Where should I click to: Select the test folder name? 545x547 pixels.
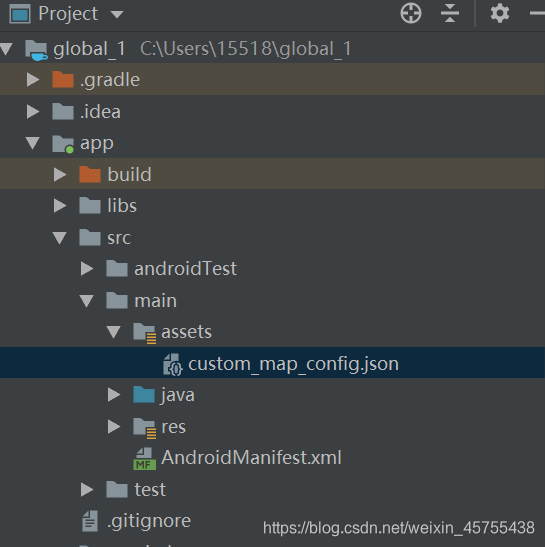pos(150,489)
